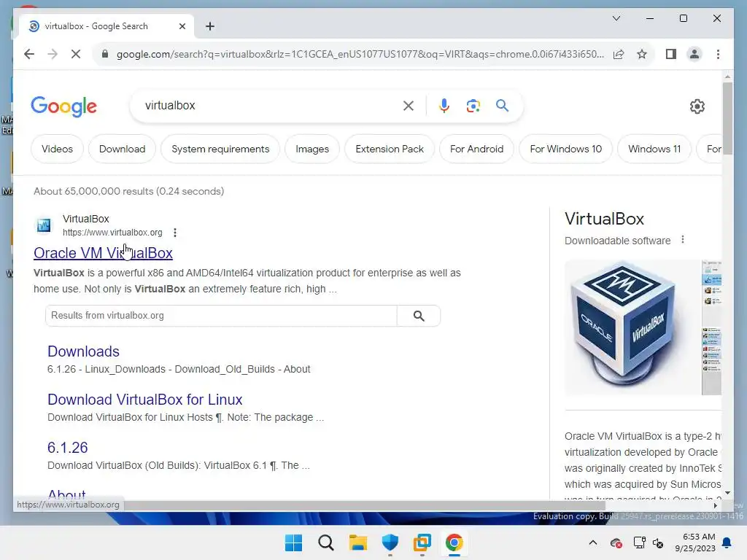This screenshot has width=747, height=560.
Task: Open the tab search dropdown chevron
Action: [616, 18]
